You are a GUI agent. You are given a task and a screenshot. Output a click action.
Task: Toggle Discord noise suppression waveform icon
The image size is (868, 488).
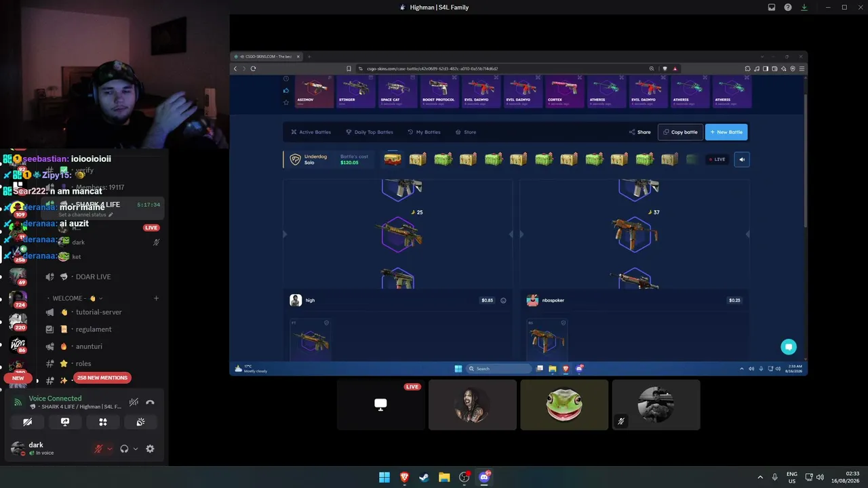tap(134, 403)
